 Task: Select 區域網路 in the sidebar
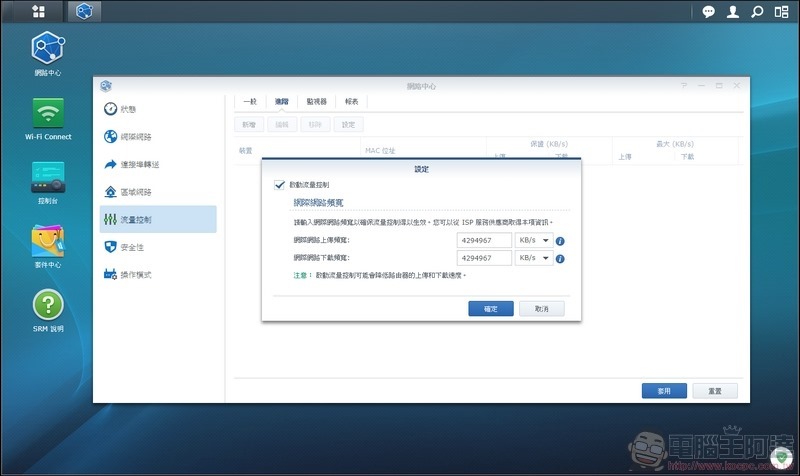[158, 192]
